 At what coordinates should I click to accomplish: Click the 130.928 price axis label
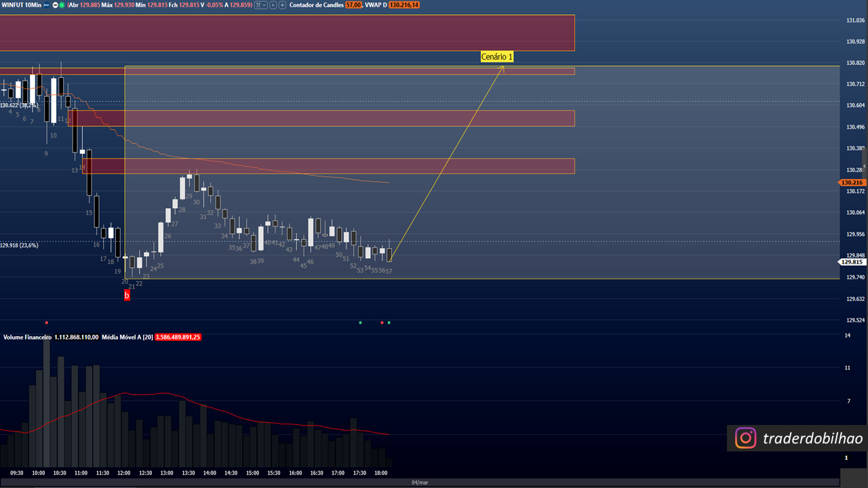coord(855,41)
